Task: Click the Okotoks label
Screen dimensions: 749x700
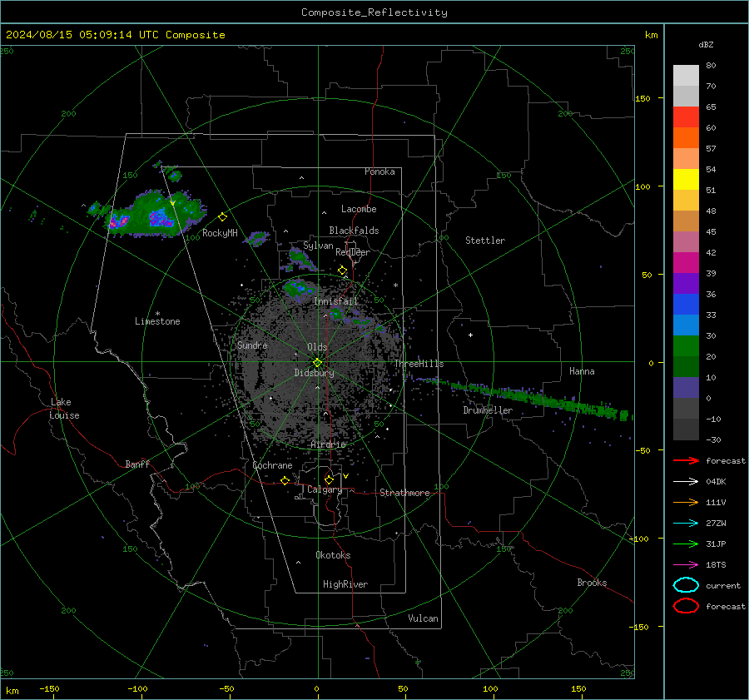Action: pyautogui.click(x=333, y=555)
